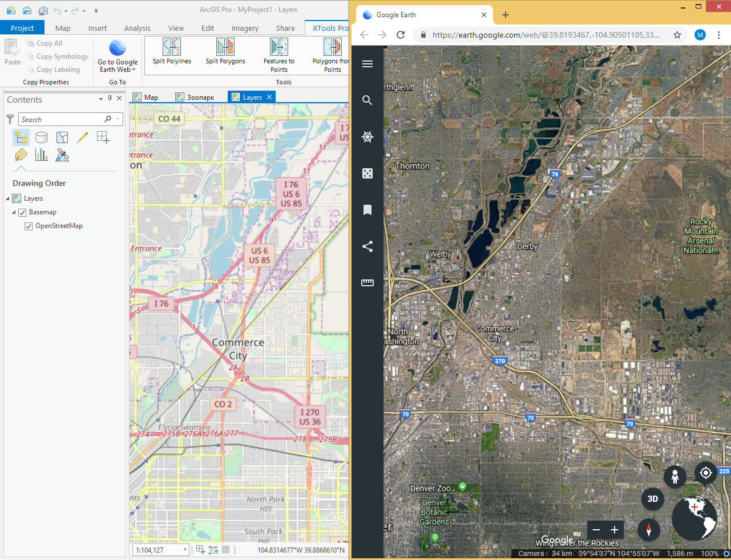This screenshot has width=731, height=560.
Task: Switch to the Map ribbon tab
Action: pos(63,28)
